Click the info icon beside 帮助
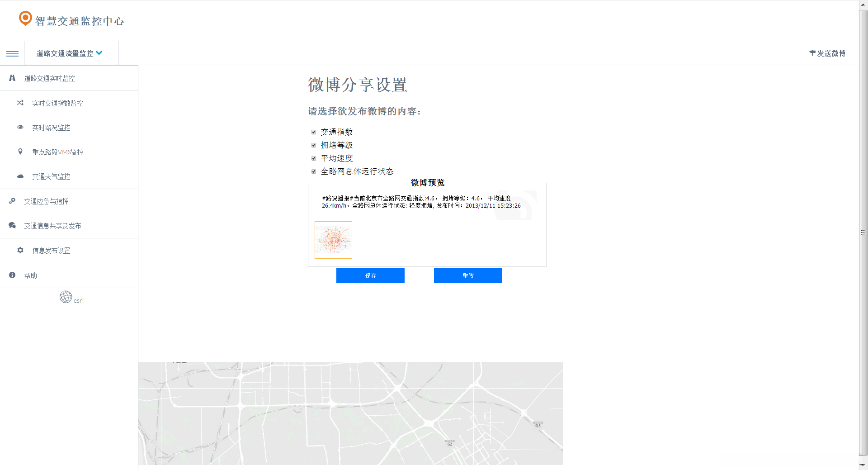868x470 pixels. [x=12, y=275]
